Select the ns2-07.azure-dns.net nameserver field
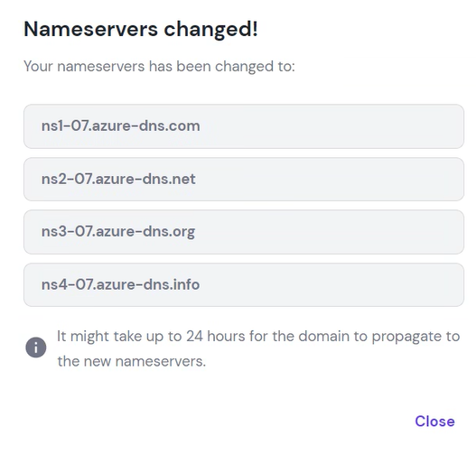Image resolution: width=476 pixels, height=454 pixels. 244,179
